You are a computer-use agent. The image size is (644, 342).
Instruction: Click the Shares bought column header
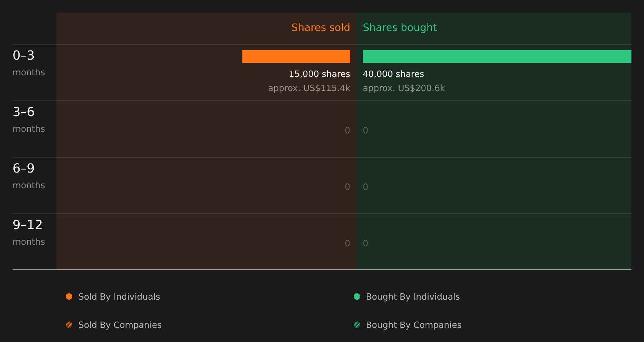pyautogui.click(x=400, y=27)
